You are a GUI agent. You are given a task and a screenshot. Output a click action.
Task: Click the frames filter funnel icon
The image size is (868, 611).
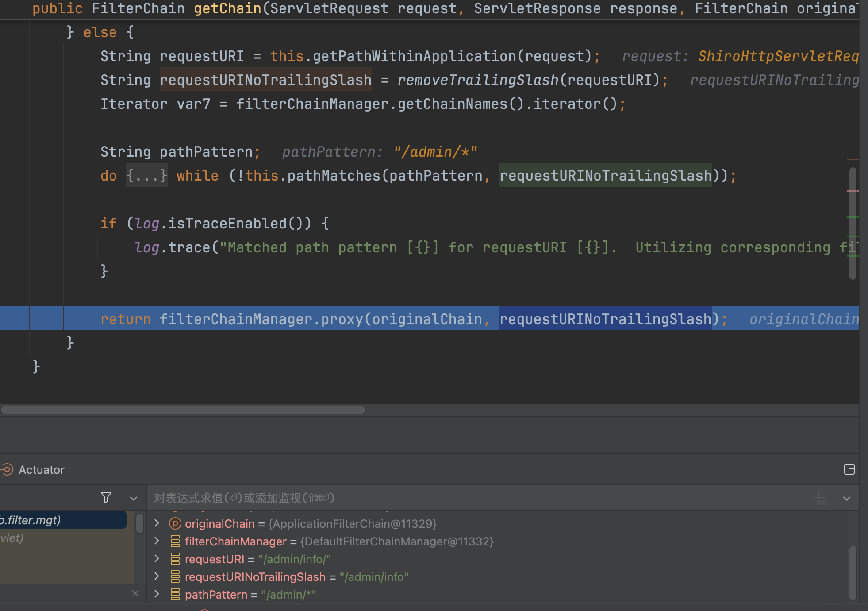click(106, 498)
